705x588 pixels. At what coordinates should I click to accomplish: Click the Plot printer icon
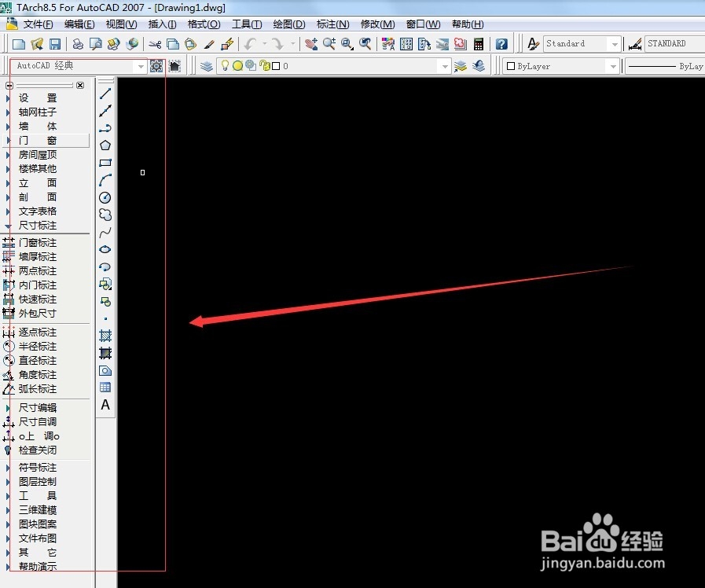coord(78,44)
